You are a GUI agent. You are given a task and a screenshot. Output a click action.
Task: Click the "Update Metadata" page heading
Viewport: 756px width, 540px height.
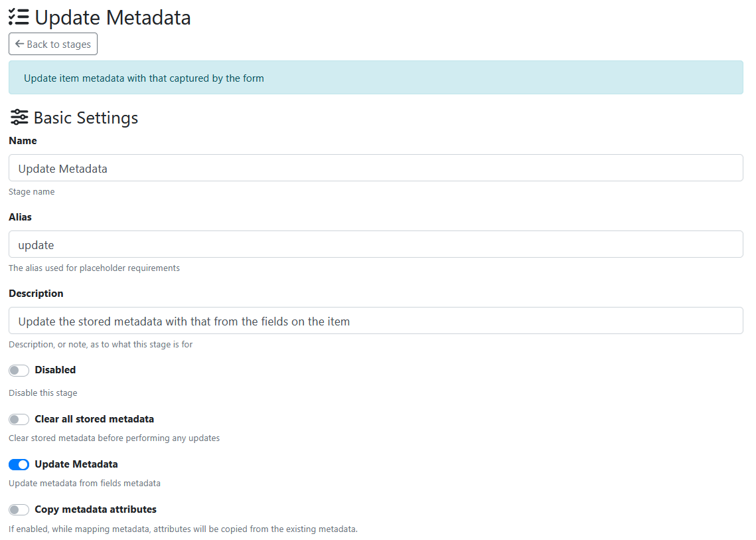pyautogui.click(x=113, y=18)
